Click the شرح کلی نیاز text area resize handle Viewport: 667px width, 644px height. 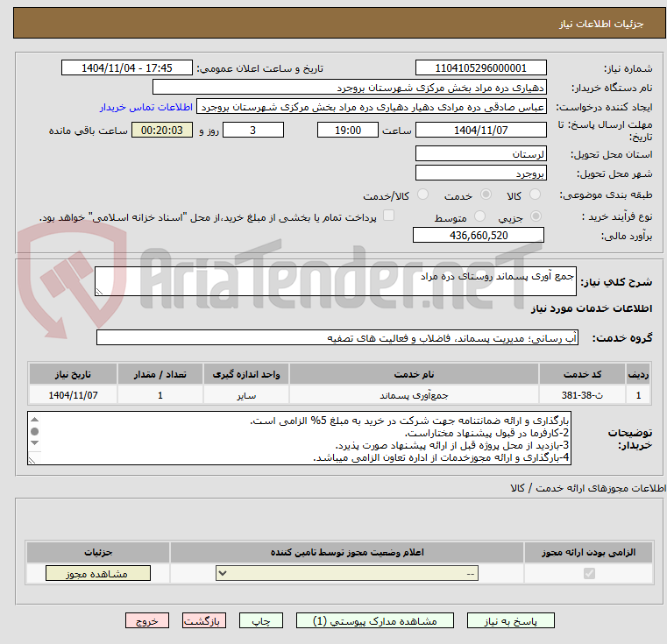pyautogui.click(x=99, y=292)
